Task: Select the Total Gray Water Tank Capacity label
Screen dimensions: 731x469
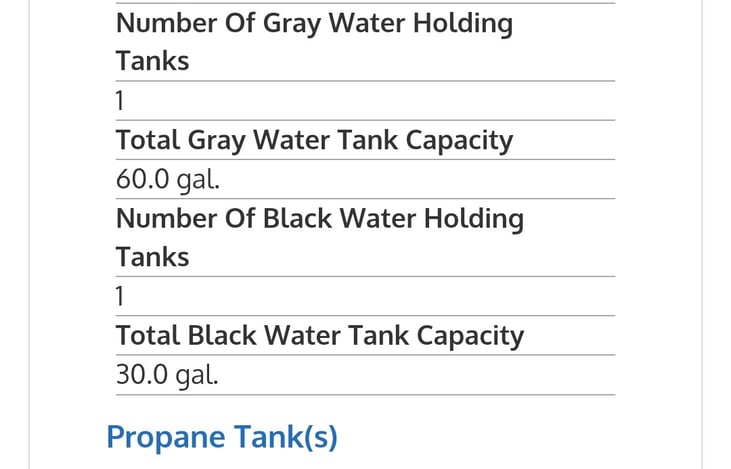Action: point(314,140)
